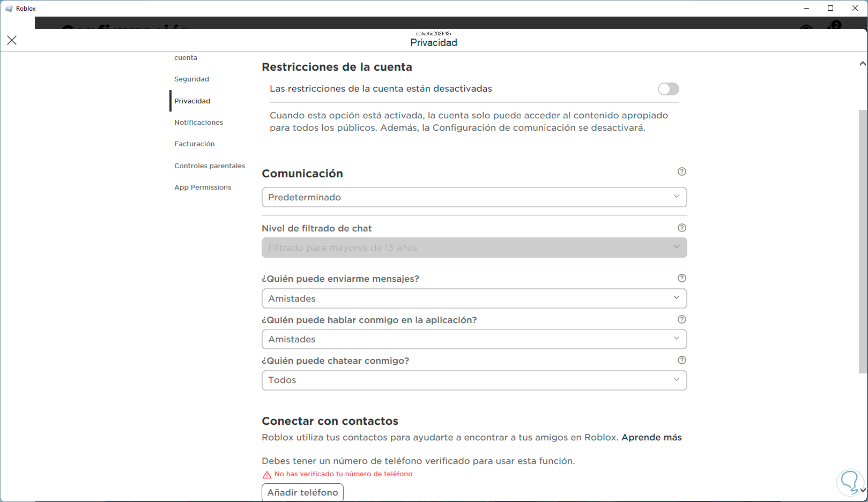The image size is (868, 502).
Task: Click the "No has verificado tu número de teléfono." warning text
Action: [x=344, y=474]
